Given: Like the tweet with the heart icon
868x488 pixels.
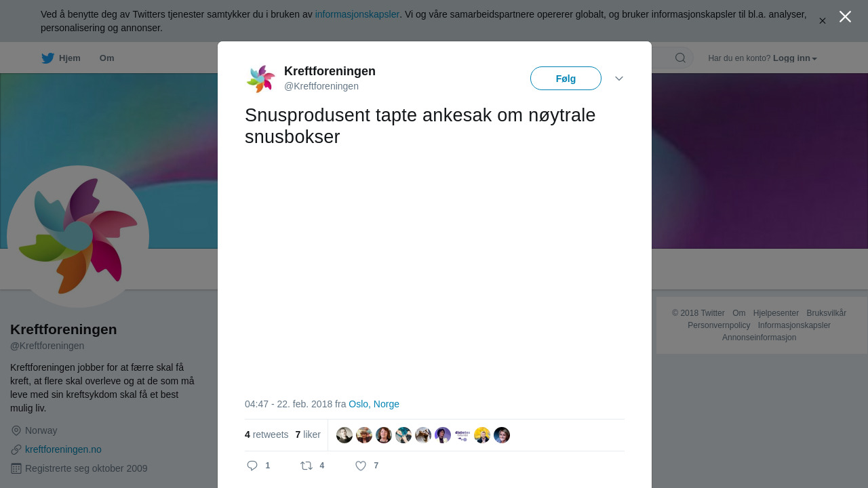Looking at the screenshot, I should point(361,466).
